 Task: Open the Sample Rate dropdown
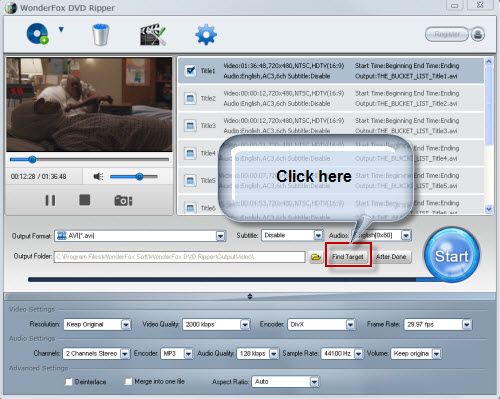[358, 353]
